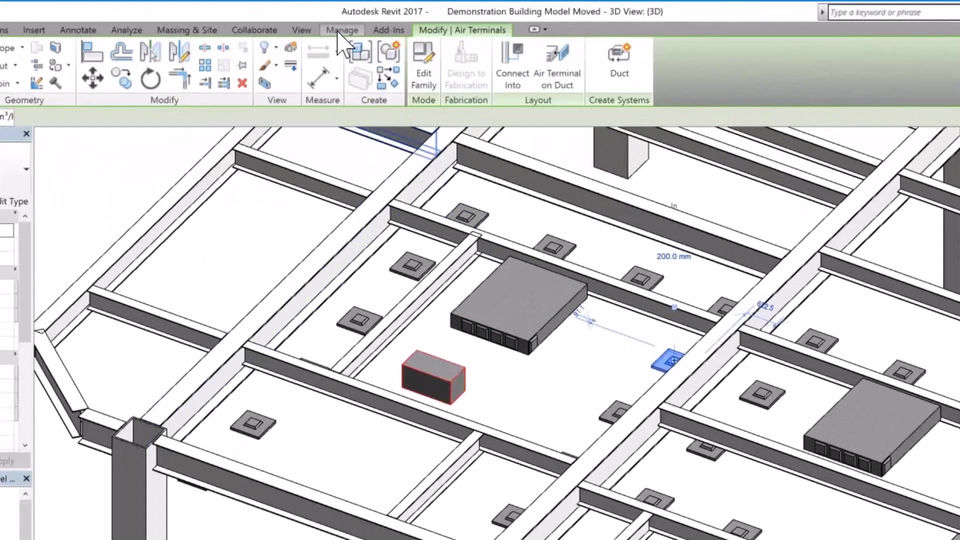Select the Split Element tool
The image size is (960, 540).
pyautogui.click(x=204, y=48)
